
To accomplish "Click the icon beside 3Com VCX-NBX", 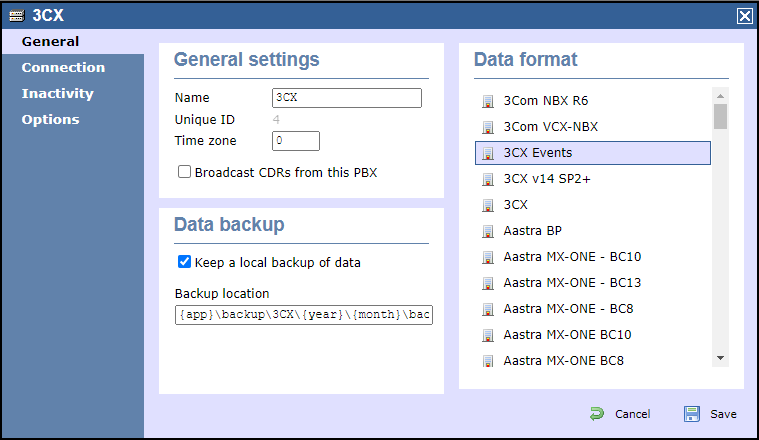I will [x=488, y=127].
